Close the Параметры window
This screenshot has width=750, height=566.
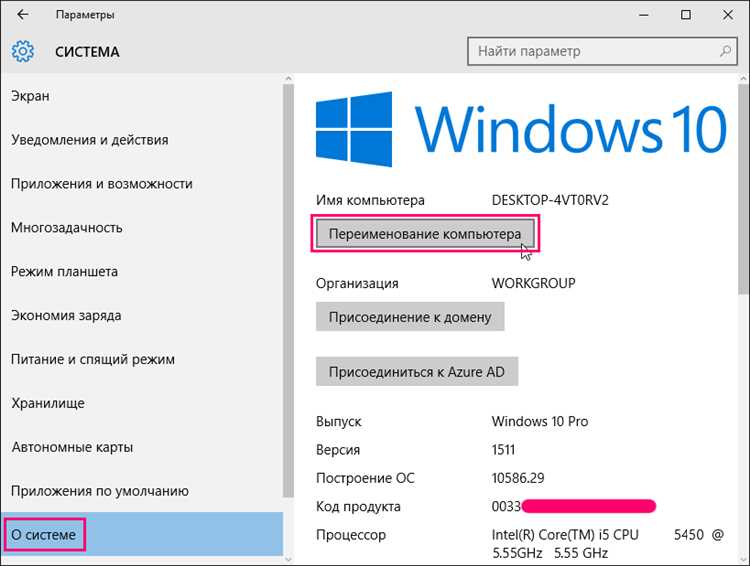point(728,15)
